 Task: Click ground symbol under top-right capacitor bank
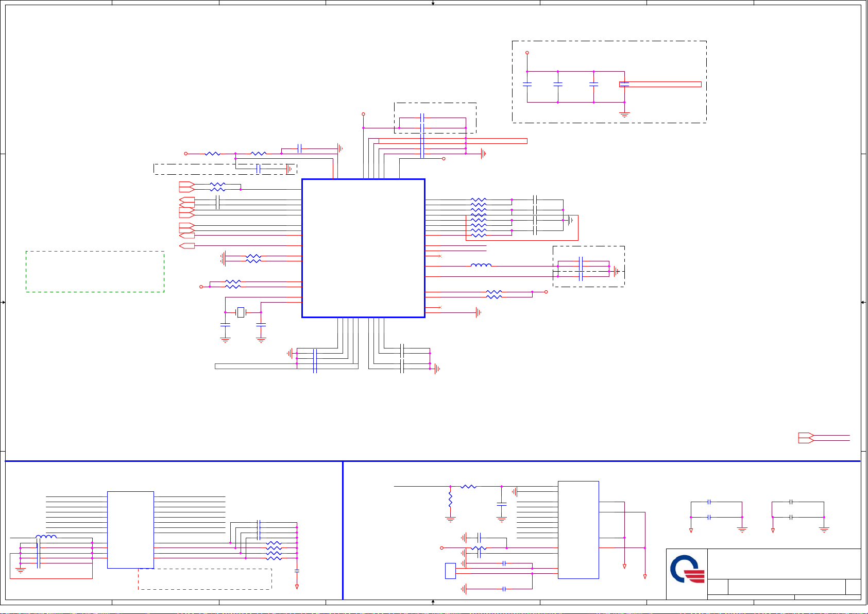click(624, 114)
